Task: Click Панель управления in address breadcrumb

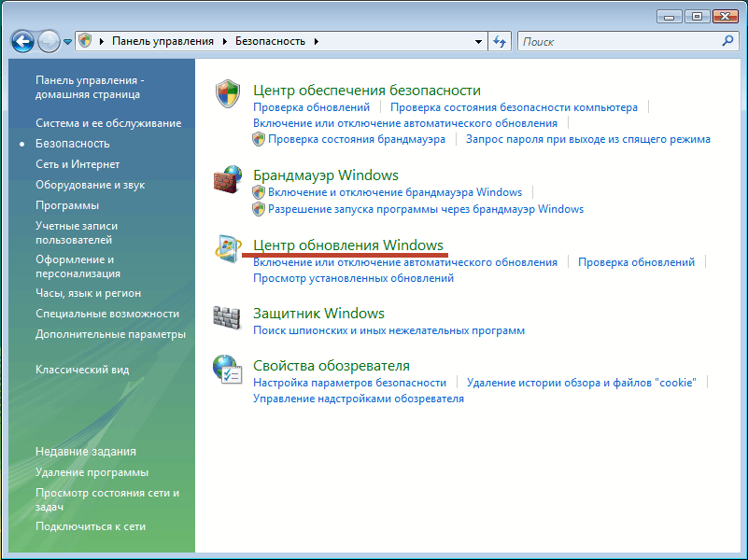Action: click(162, 42)
